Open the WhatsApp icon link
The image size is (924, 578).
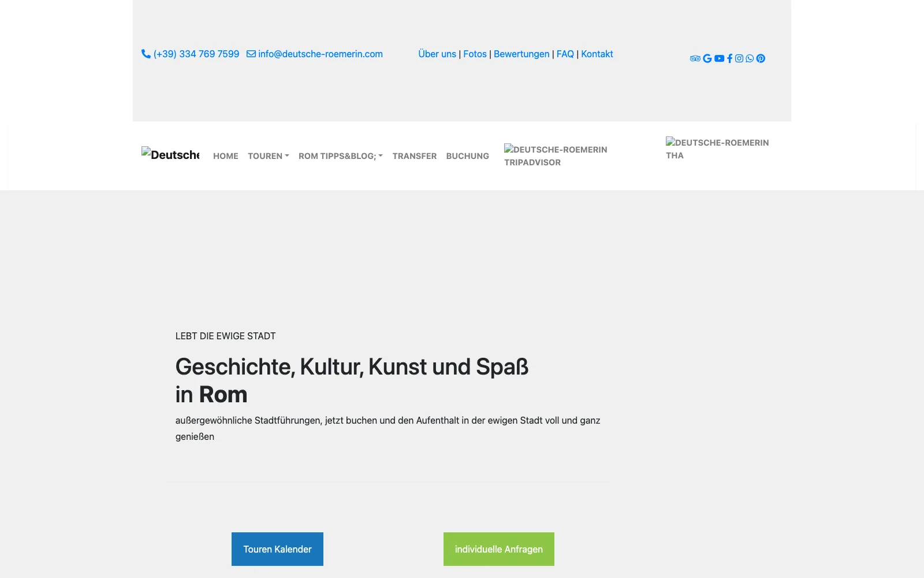click(750, 58)
